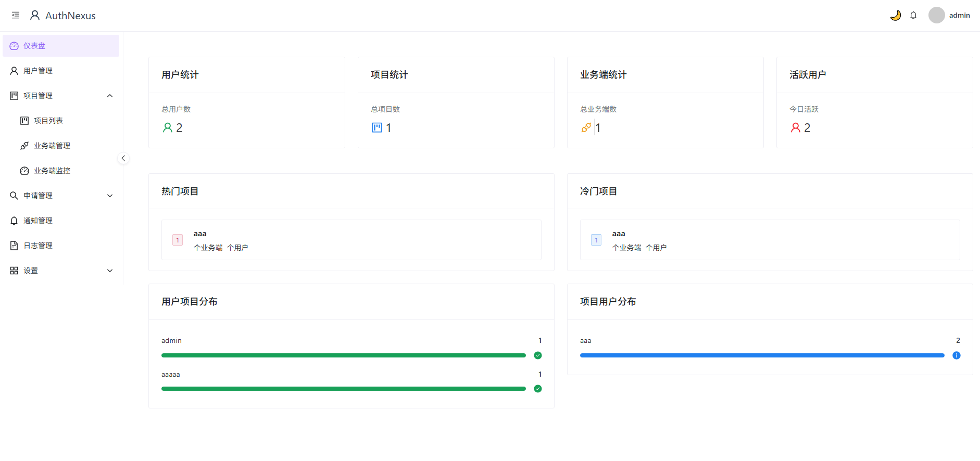
Task: Click the admin green progress bar
Action: tap(343, 355)
